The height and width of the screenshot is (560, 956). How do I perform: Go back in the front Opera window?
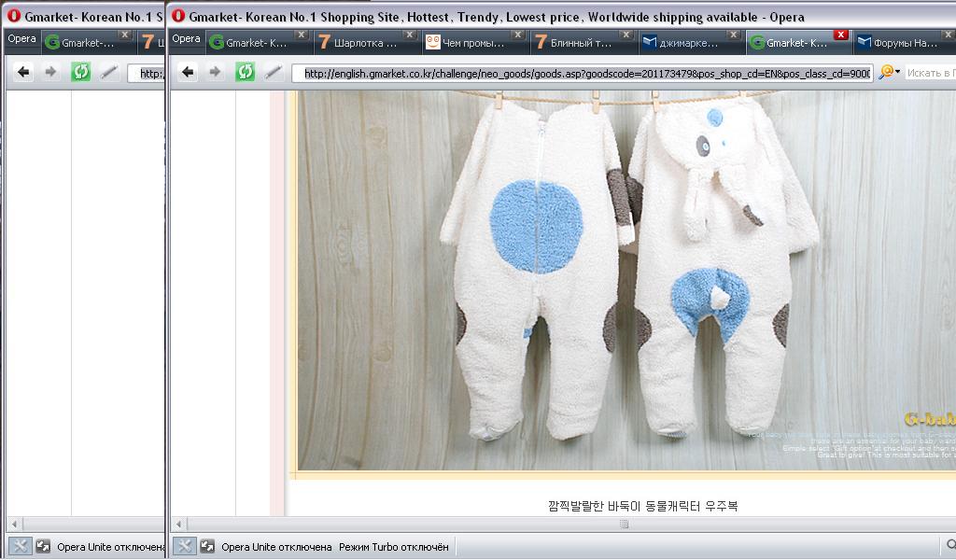point(188,73)
